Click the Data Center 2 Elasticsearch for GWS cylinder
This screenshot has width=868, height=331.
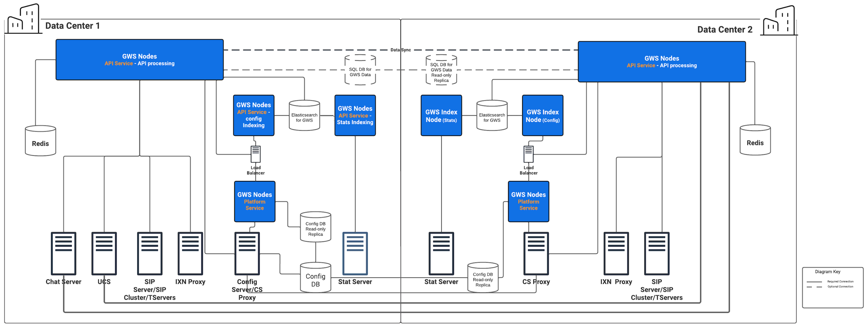(x=492, y=116)
